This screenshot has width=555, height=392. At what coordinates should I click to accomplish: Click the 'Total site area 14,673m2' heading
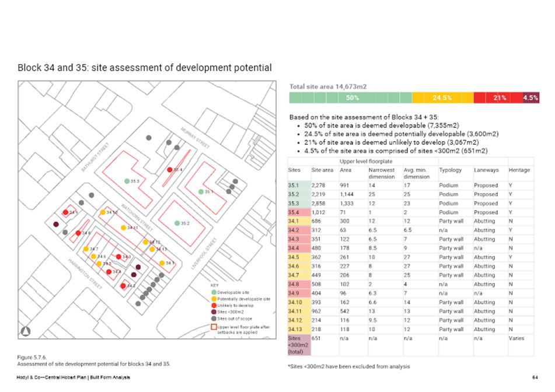(x=328, y=87)
